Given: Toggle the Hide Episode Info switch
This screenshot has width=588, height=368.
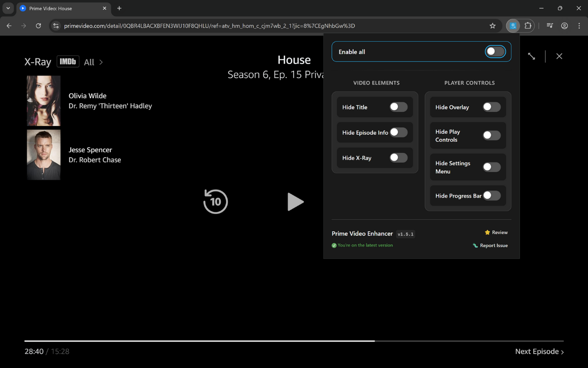Looking at the screenshot, I should pyautogui.click(x=398, y=132).
